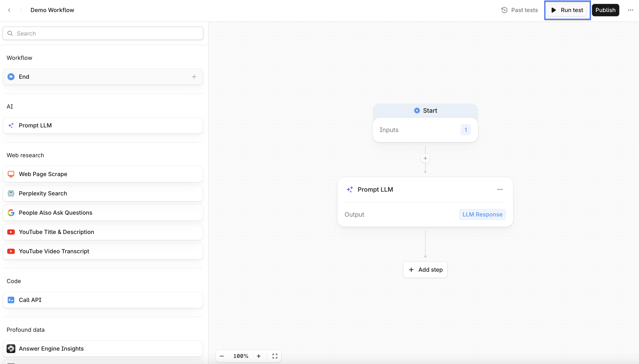Publish the workflow

tap(605, 10)
